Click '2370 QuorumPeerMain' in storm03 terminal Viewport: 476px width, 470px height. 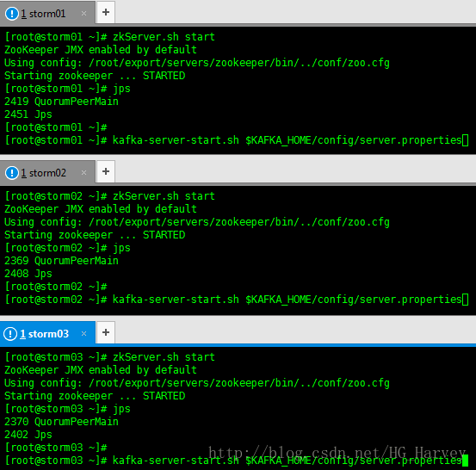point(61,422)
